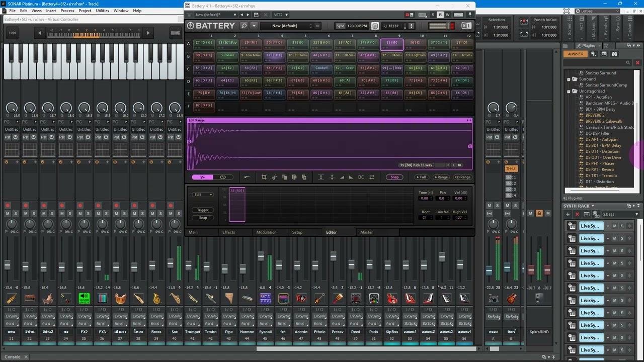Click the crop sample icon in Battery editor
The height and width of the screenshot is (362, 644).
tap(264, 177)
